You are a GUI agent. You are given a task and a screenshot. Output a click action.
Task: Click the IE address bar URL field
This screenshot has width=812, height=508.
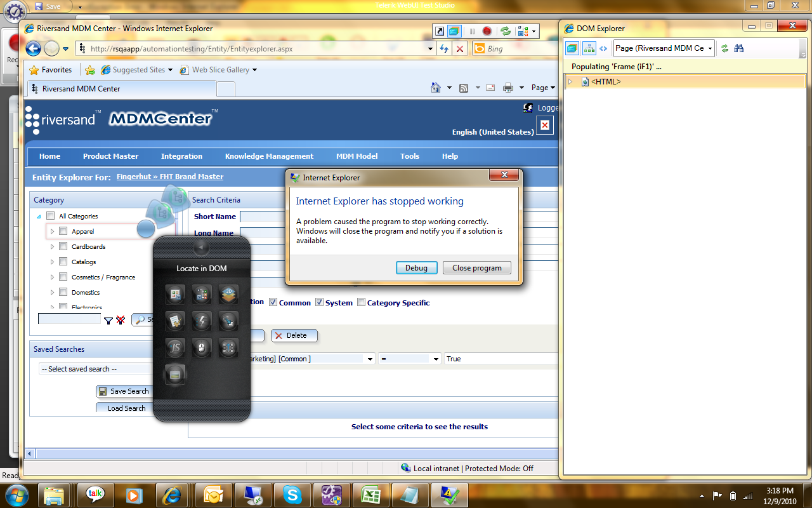tap(254, 48)
